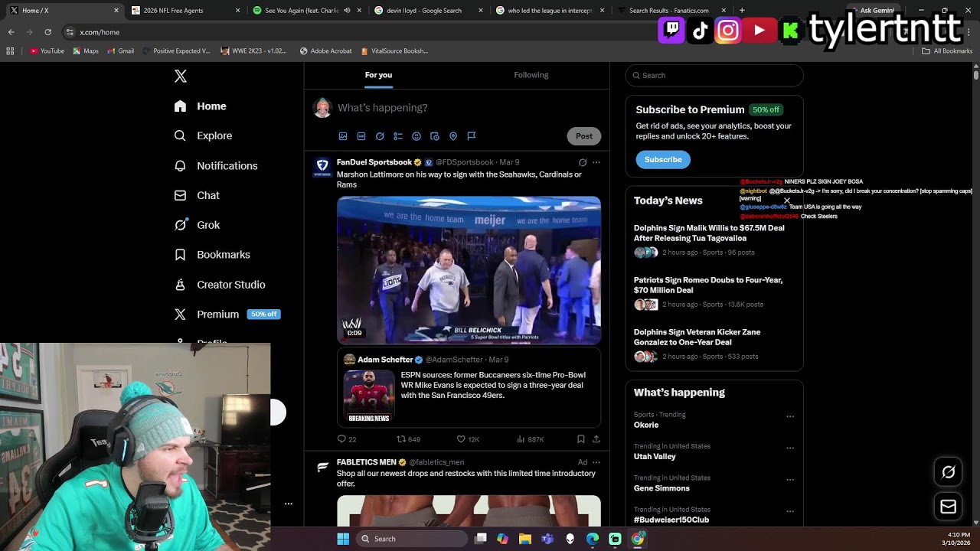Schedule the new post

pos(435,136)
